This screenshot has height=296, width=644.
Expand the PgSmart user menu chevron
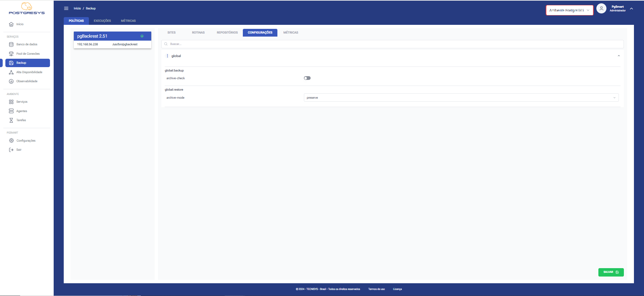632,9
